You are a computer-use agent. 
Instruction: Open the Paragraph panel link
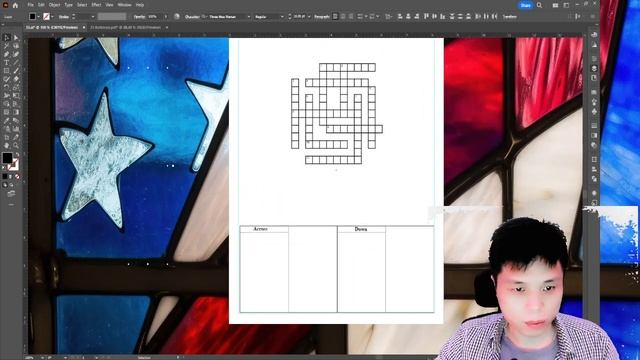(x=322, y=17)
